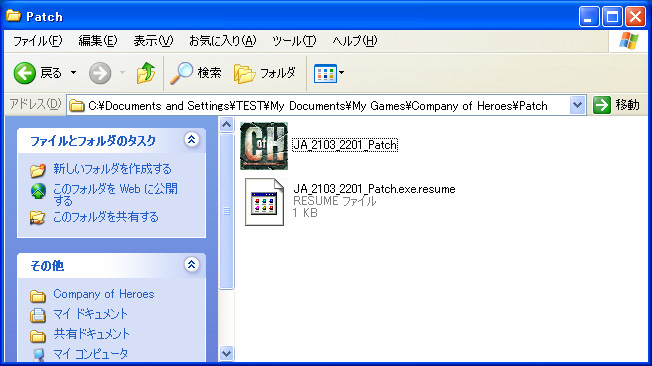
Task: Select the JA_2103_2201_Patch.exe.resume file icon
Action: (x=264, y=202)
